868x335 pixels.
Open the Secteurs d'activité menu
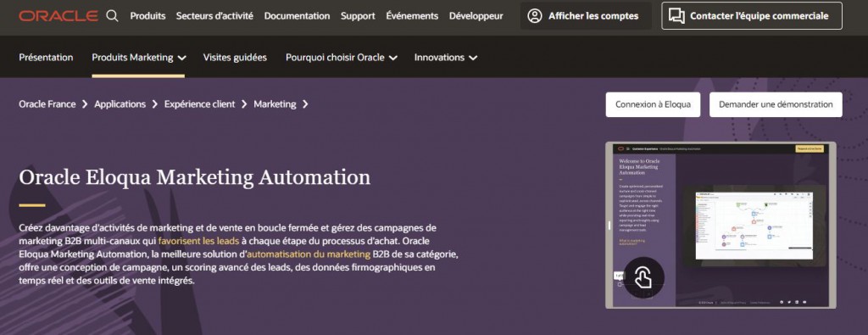click(x=214, y=16)
